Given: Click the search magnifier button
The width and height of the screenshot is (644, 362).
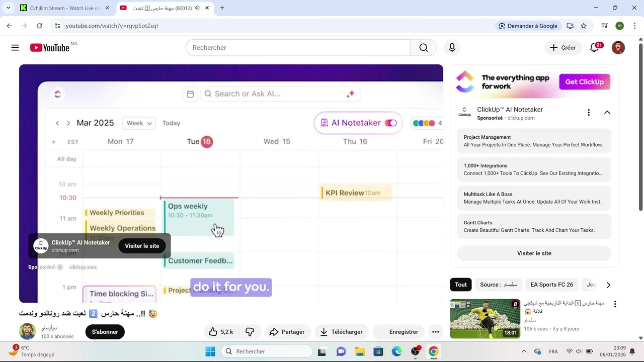Looking at the screenshot, I should point(424,48).
